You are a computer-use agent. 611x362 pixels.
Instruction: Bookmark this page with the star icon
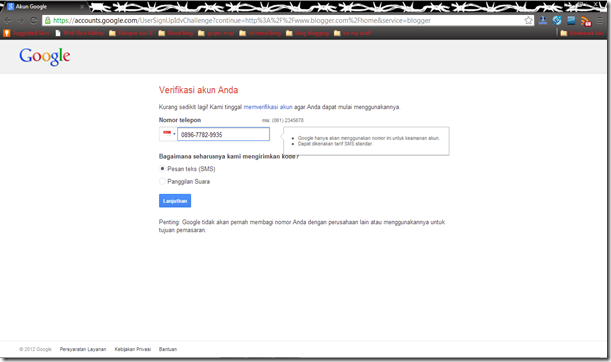(x=528, y=20)
